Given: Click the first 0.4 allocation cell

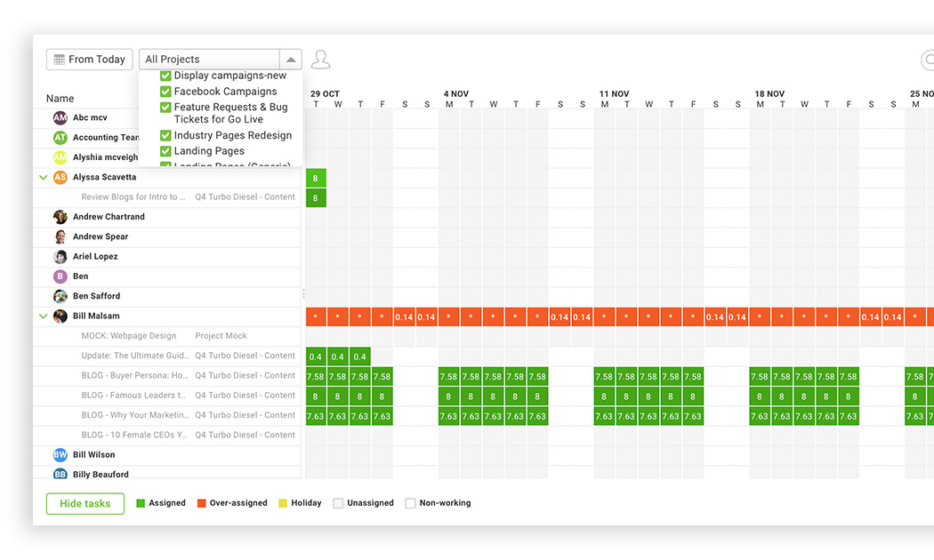Looking at the screenshot, I should [x=316, y=356].
